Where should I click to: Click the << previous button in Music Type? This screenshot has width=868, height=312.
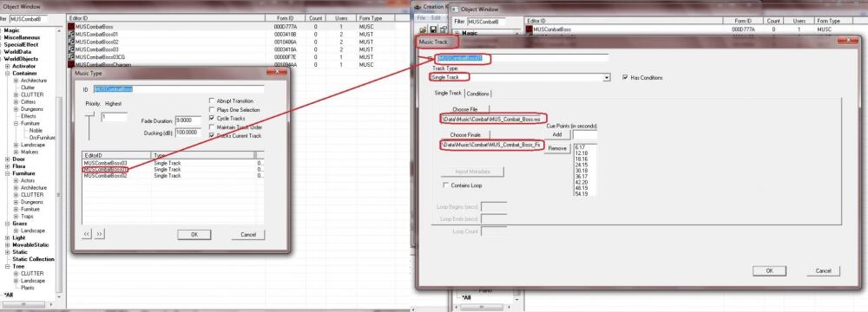point(87,234)
